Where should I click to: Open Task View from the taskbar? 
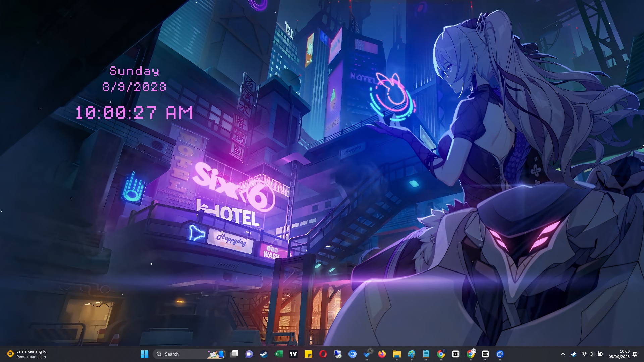[234, 354]
